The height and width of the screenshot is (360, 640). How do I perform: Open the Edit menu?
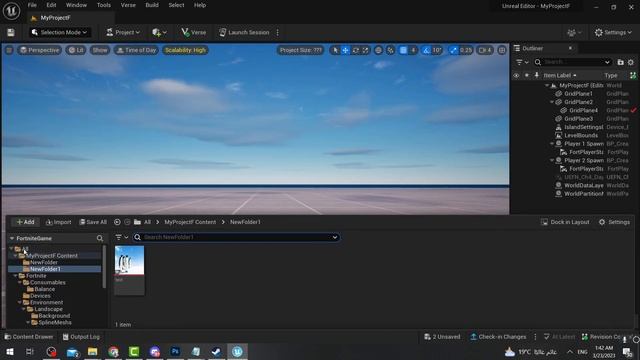[x=51, y=5]
